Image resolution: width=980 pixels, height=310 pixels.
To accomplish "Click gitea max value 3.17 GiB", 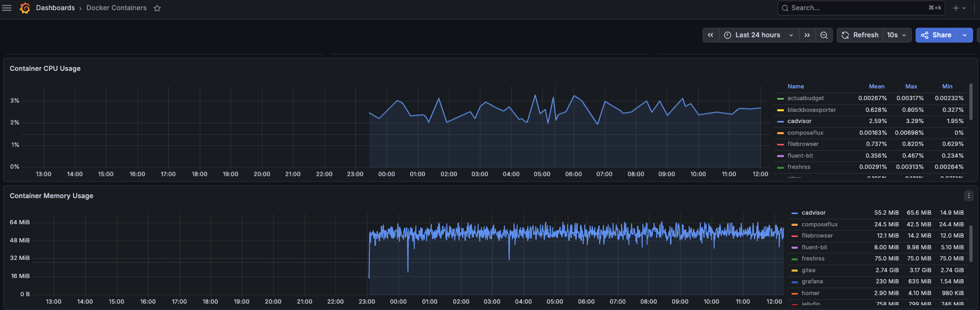I will pos(920,271).
